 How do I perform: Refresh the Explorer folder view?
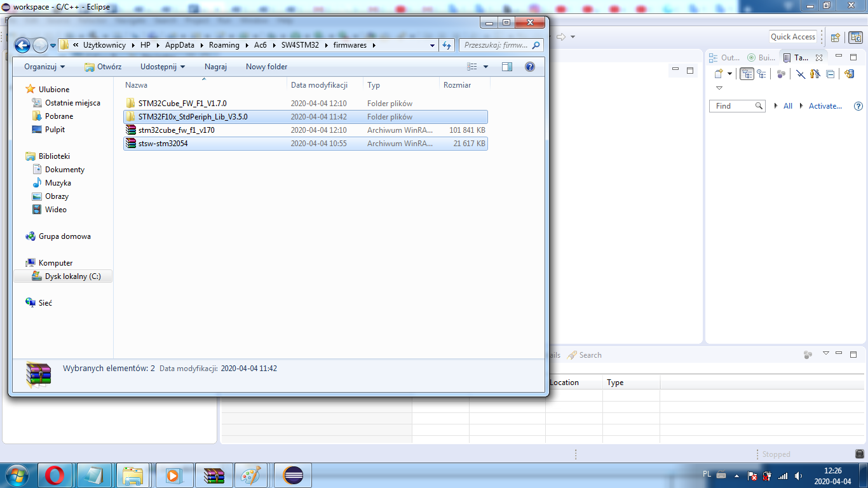447,45
